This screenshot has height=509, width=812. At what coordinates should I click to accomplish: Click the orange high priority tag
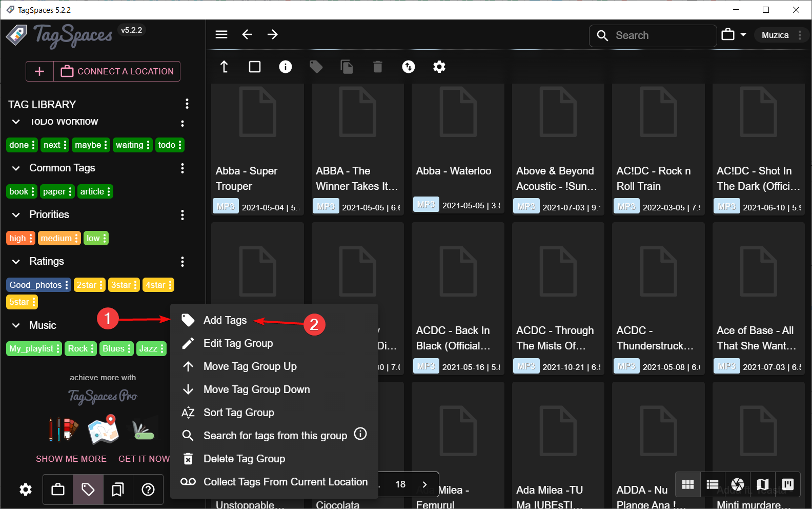pos(17,238)
